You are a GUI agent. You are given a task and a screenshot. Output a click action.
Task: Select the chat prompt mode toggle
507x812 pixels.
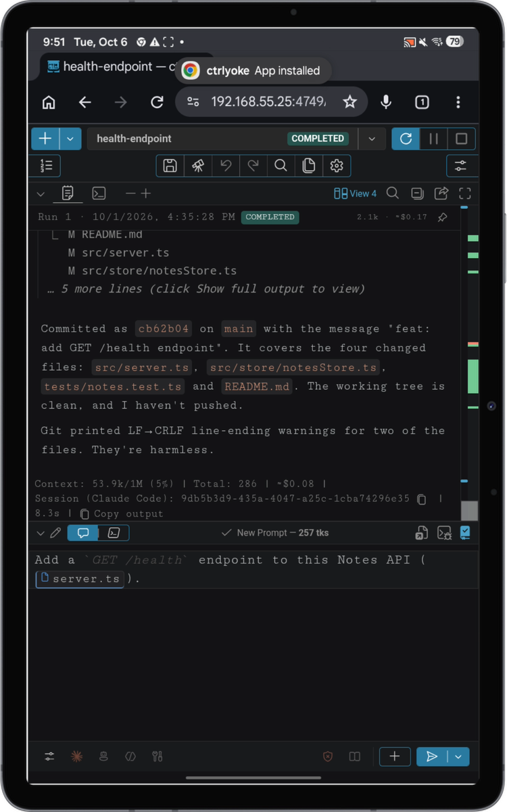tap(83, 533)
